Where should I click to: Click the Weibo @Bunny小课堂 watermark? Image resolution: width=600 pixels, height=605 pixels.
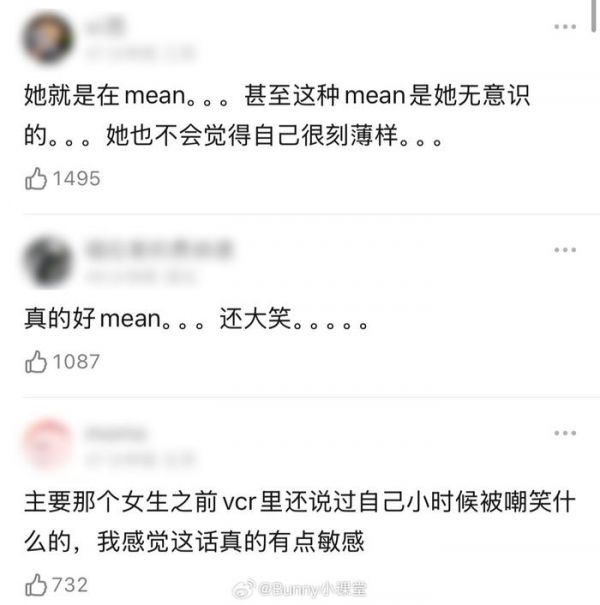point(299,589)
